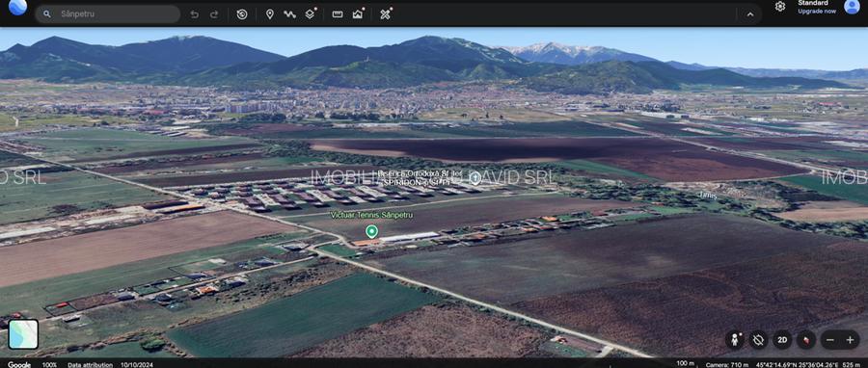The image size is (868, 368).
Task: Zoom out with minus button
Action: pyautogui.click(x=829, y=340)
